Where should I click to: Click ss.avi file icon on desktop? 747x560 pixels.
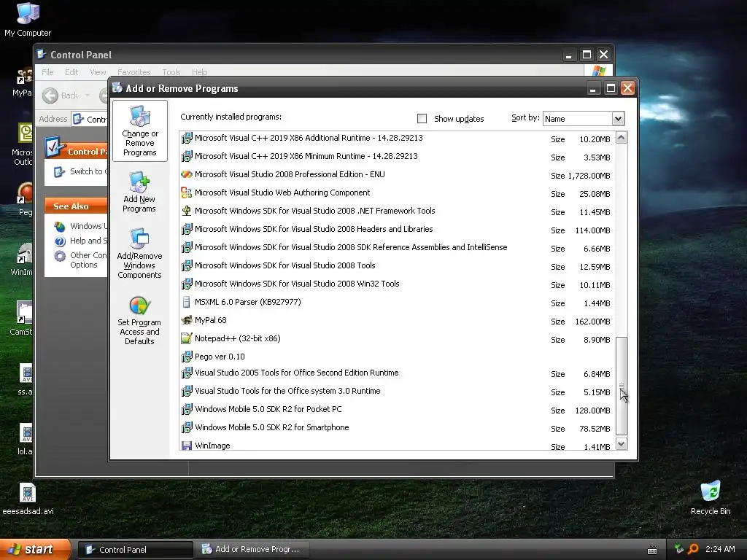(x=26, y=373)
